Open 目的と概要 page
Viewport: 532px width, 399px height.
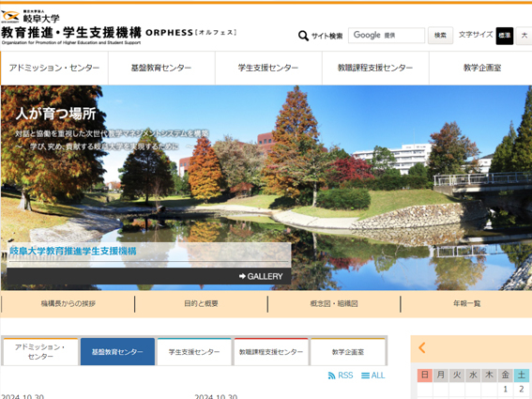[x=201, y=303]
